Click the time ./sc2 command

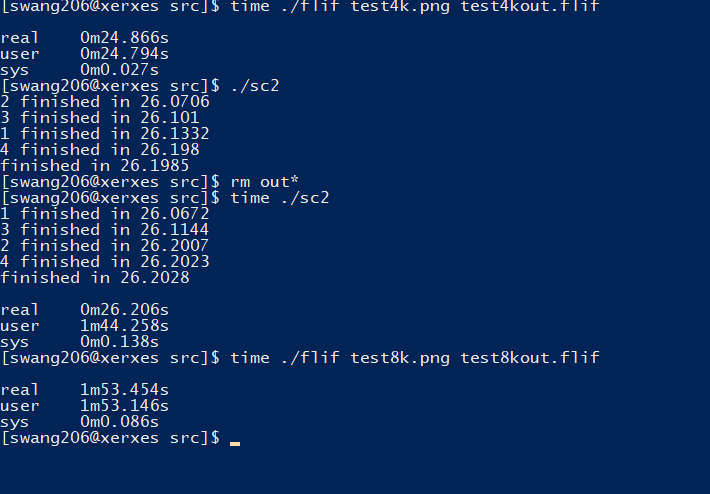pyautogui.click(x=279, y=198)
